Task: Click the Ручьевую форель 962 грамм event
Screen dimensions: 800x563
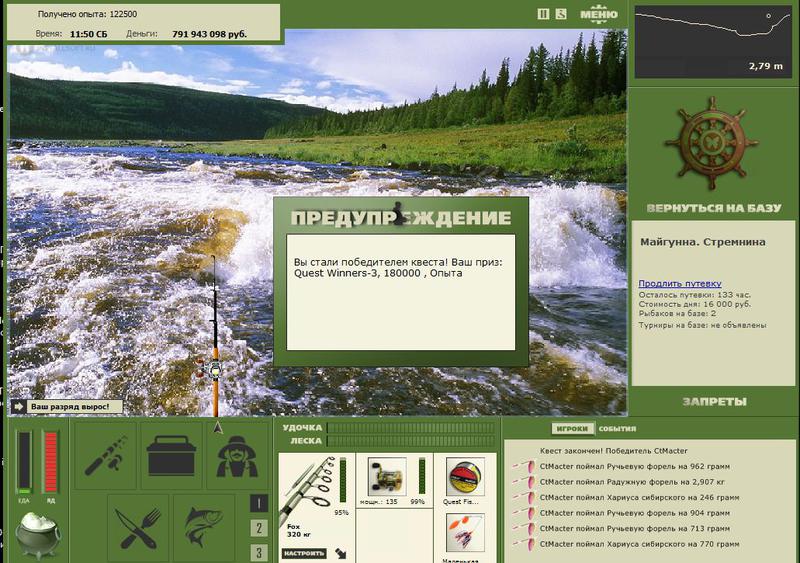Action: pos(635,466)
